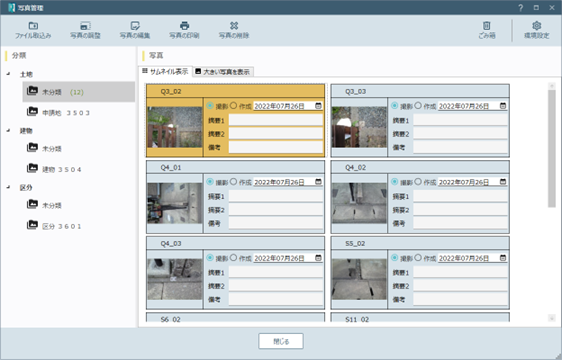Select the Q4_02 photo thumbnail
562x360 pixels.
(359, 203)
